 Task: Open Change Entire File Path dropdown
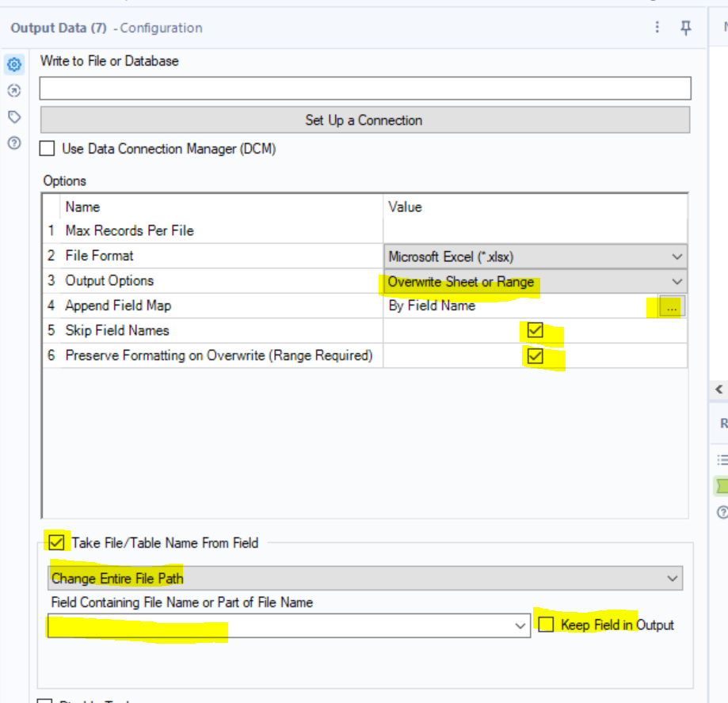(x=364, y=579)
